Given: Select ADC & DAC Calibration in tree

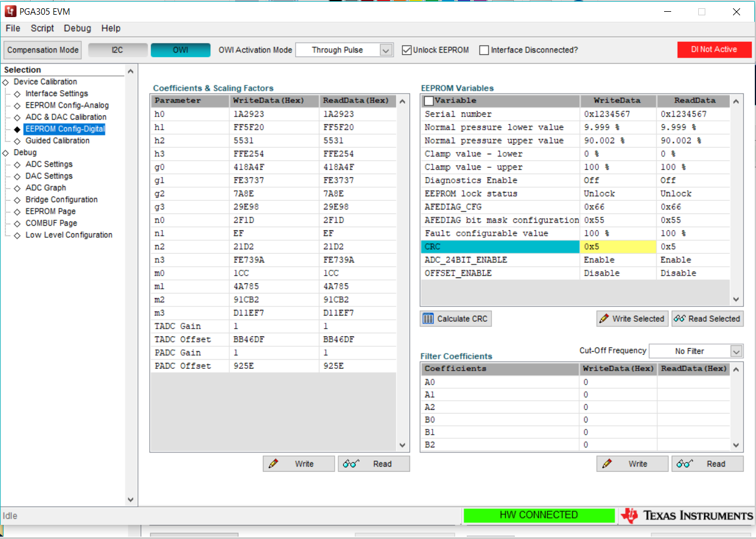Looking at the screenshot, I should (66, 117).
